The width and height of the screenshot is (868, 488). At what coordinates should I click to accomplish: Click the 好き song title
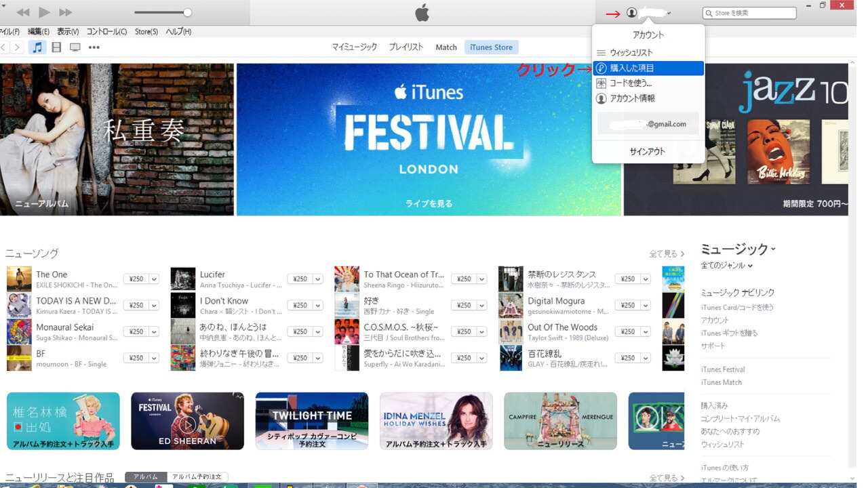click(x=372, y=301)
